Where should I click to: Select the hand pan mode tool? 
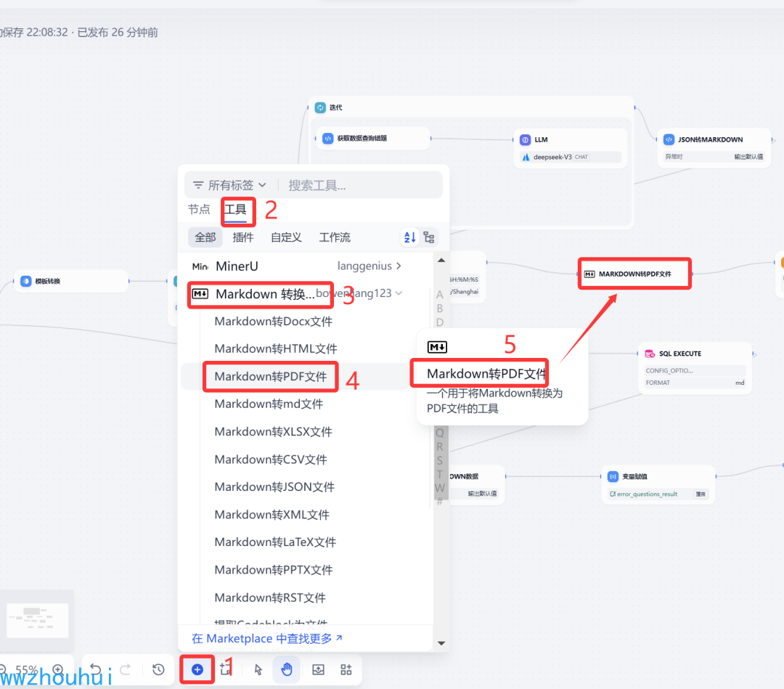[287, 669]
